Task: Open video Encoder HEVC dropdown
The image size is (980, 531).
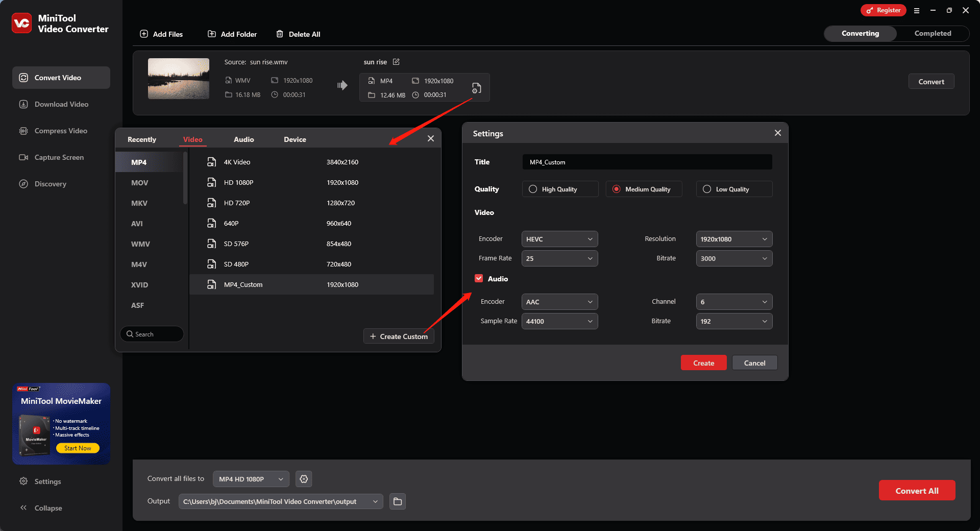Action: pyautogui.click(x=559, y=239)
